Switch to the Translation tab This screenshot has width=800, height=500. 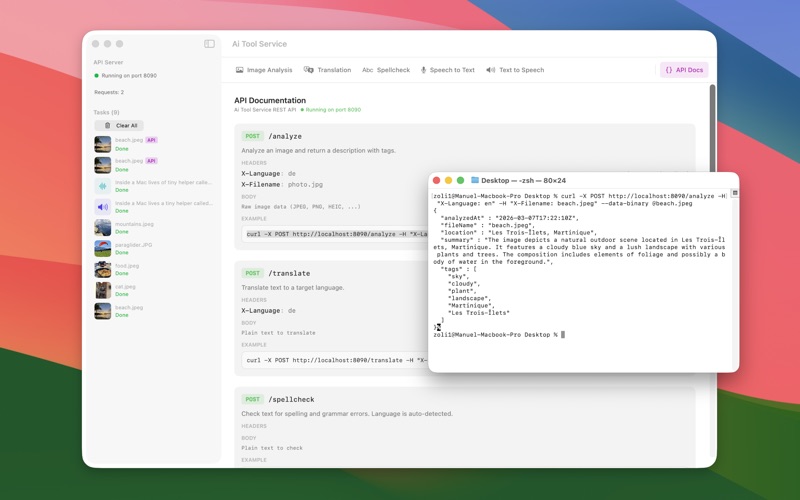coord(327,70)
